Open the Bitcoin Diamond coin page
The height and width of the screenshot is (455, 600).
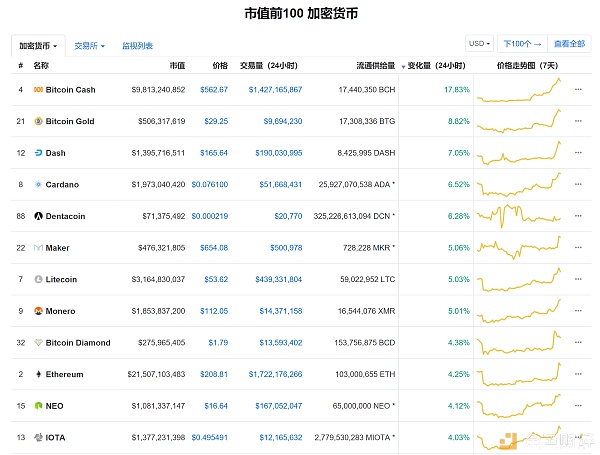(x=78, y=342)
